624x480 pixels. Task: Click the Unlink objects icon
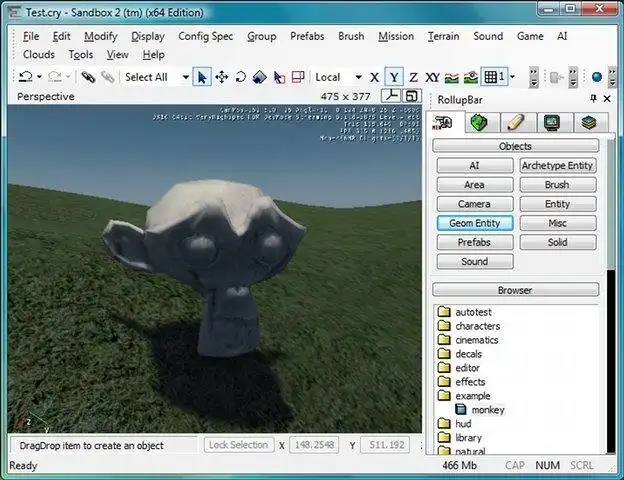pyautogui.click(x=107, y=77)
